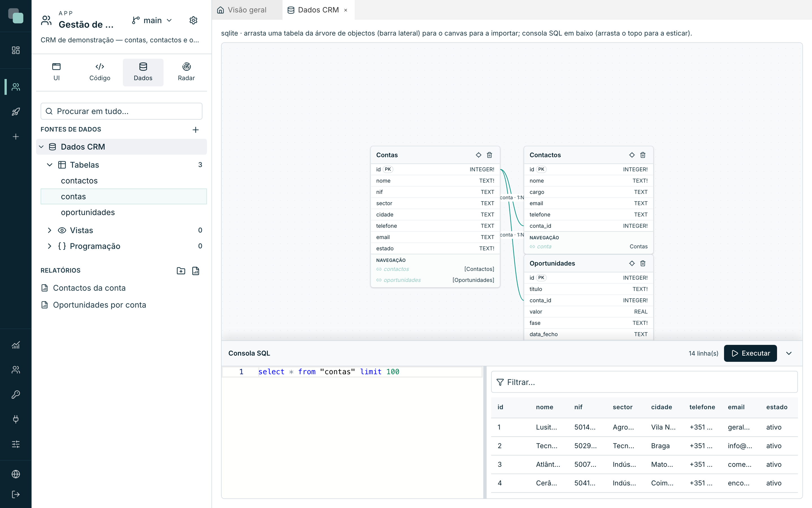Select the users app icon in left rail

pos(16,87)
